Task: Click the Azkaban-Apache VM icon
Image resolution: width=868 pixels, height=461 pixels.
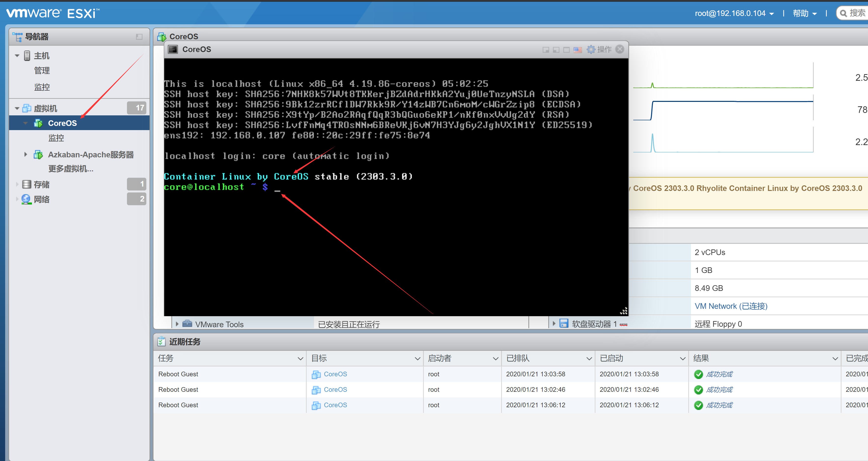Action: tap(38, 155)
